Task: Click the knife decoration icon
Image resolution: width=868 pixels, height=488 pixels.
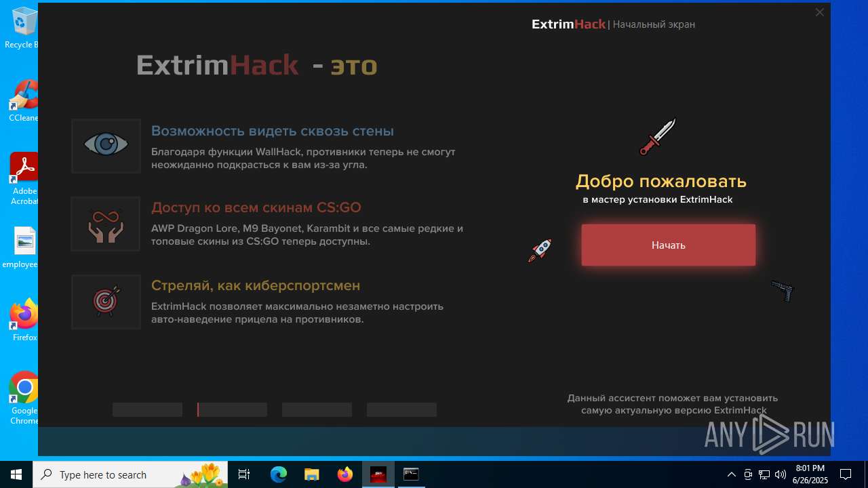Action: pyautogui.click(x=658, y=136)
